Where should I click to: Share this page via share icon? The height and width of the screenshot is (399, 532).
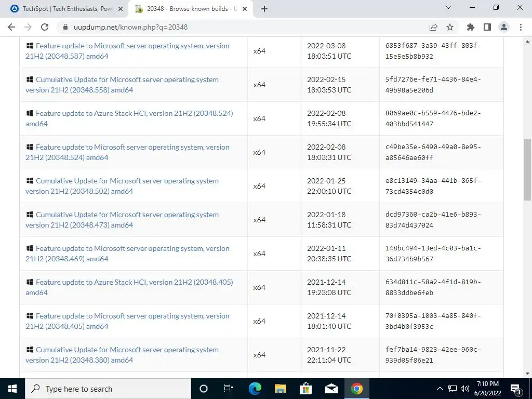433,27
